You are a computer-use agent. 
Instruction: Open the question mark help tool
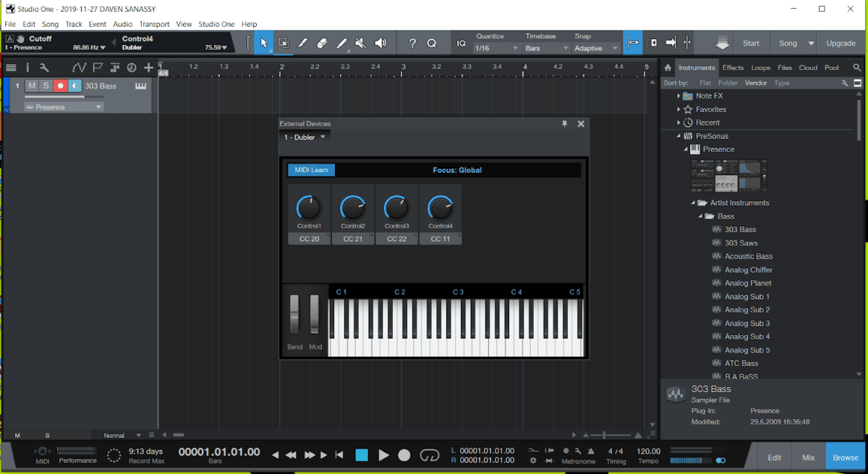[412, 43]
